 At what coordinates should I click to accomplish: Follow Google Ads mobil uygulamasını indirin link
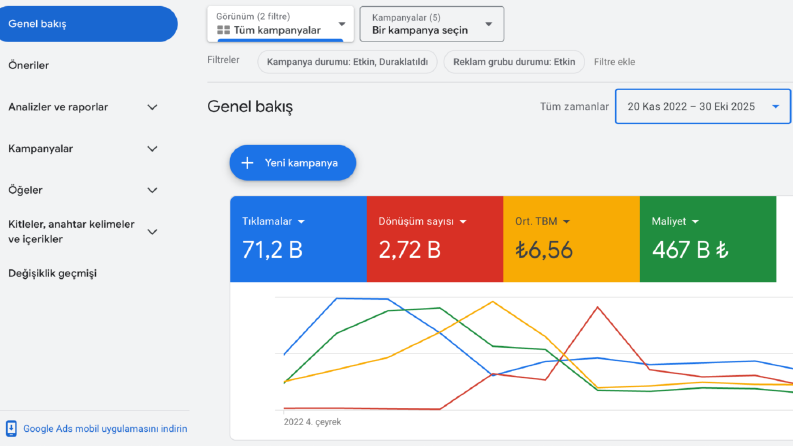coord(105,428)
